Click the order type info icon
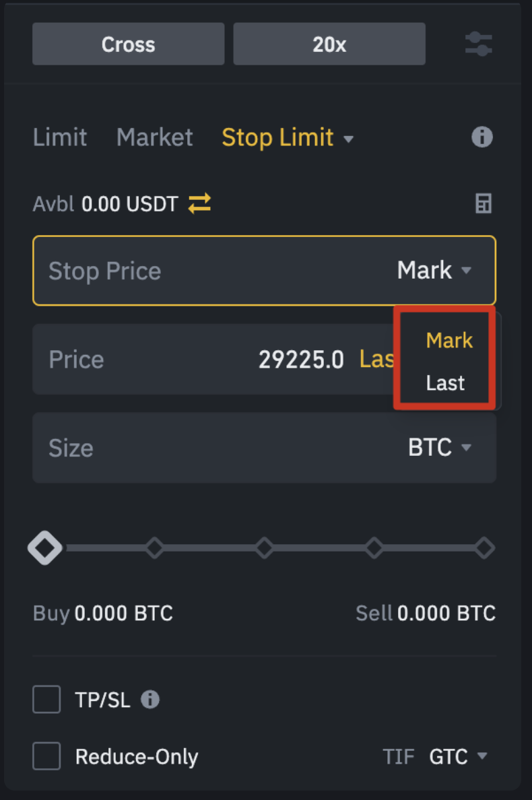532x800 pixels. point(481,137)
